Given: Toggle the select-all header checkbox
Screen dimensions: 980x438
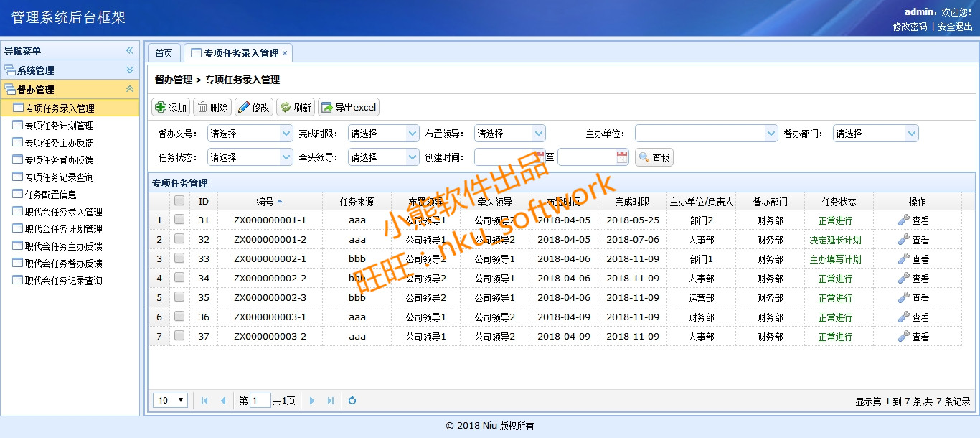Looking at the screenshot, I should pos(179,202).
